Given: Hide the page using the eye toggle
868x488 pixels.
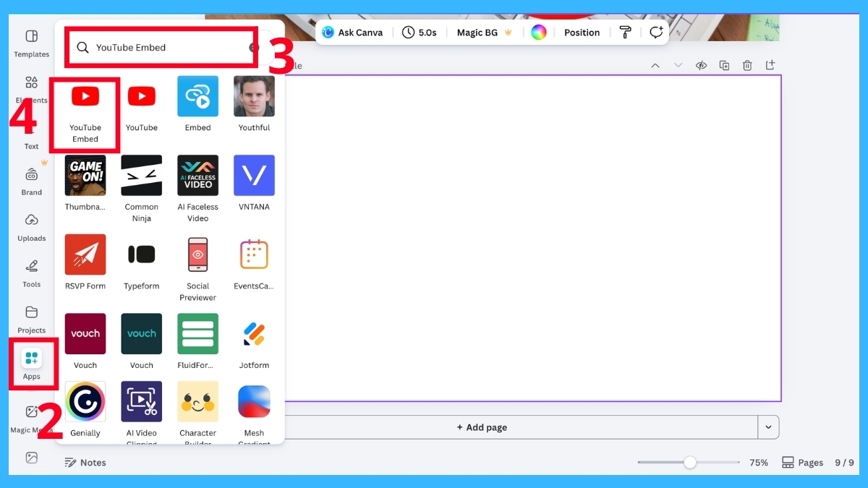Looking at the screenshot, I should 701,65.
